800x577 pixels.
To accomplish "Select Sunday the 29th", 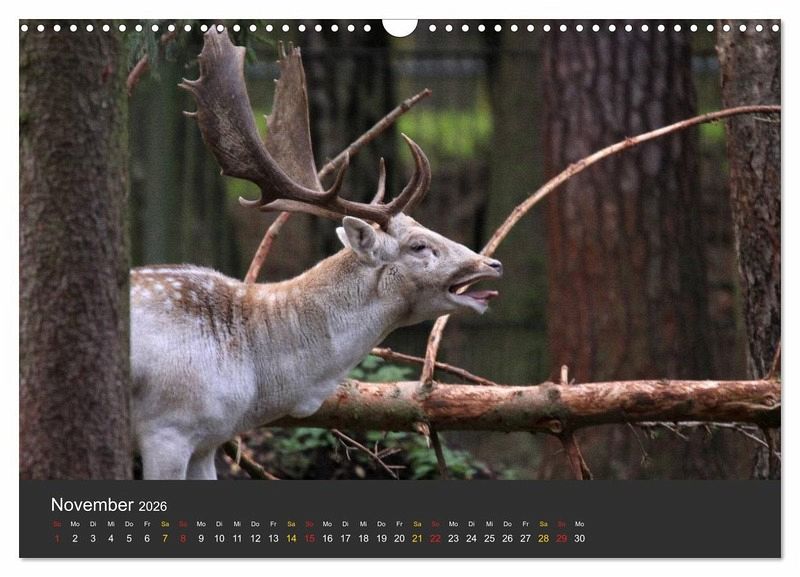I will (561, 538).
